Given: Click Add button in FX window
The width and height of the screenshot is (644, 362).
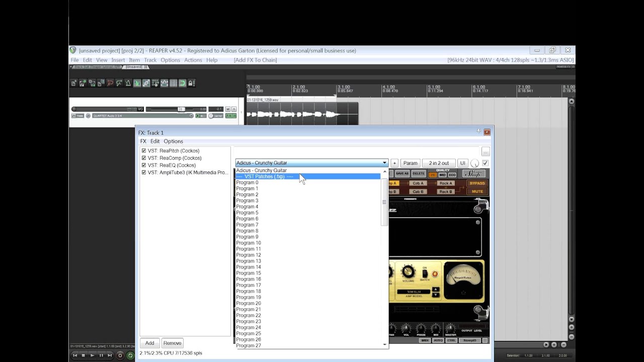Looking at the screenshot, I should tap(149, 343).
